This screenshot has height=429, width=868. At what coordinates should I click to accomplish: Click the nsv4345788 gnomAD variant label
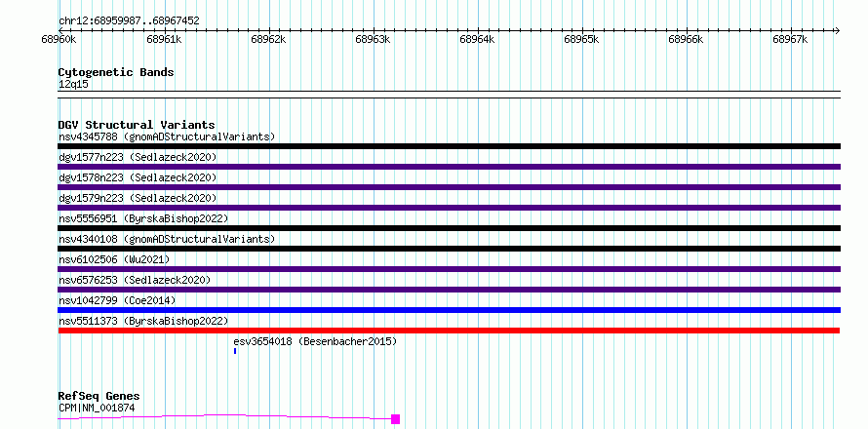[167, 136]
